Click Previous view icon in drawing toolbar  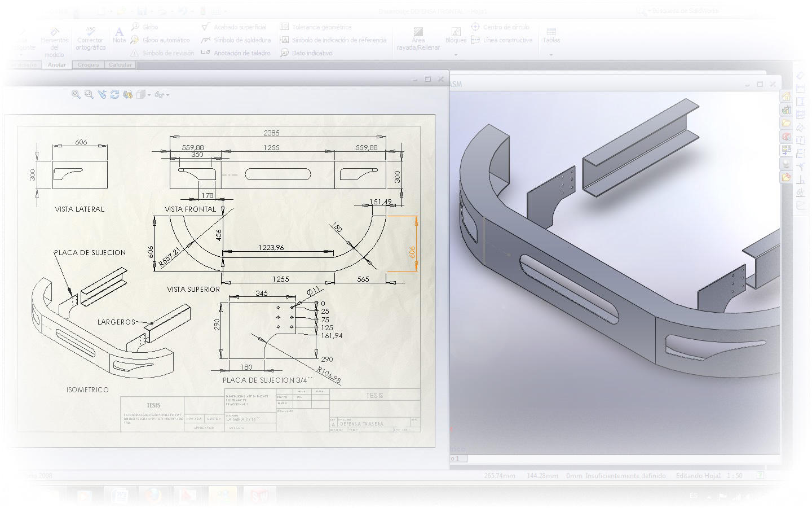pos(101,95)
